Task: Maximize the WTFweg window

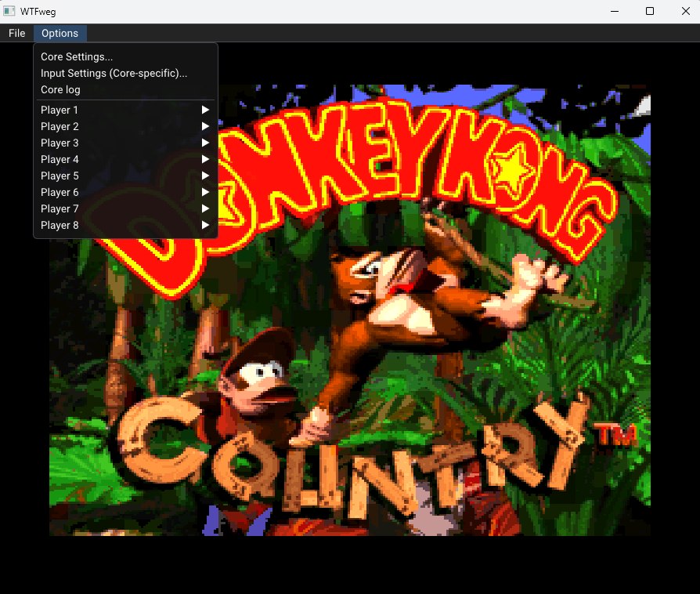Action: [x=650, y=11]
